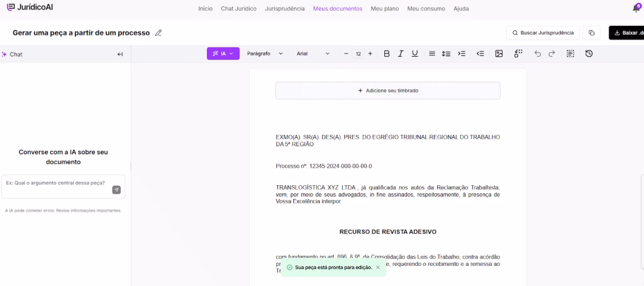
Task: Click the font size field showing 12
Action: coord(358,54)
